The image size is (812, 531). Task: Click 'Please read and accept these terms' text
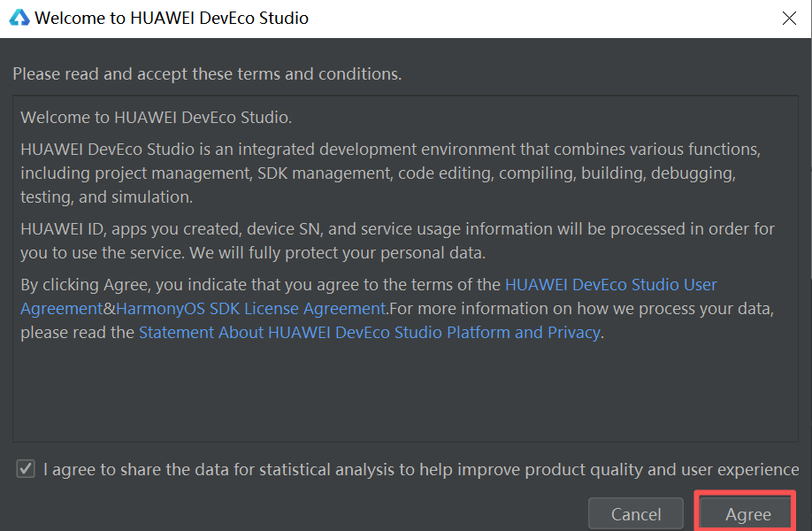point(207,74)
